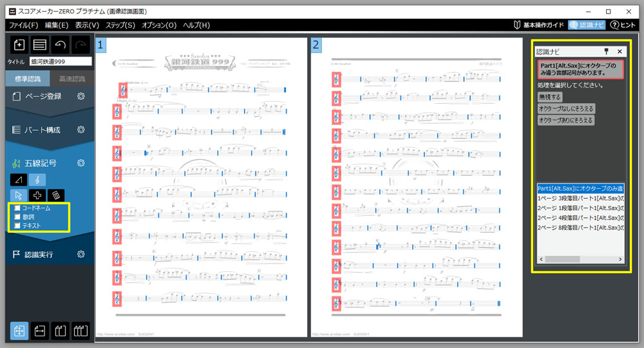644x348 pixels.
Task: Open the オプション(O) menu
Action: click(x=159, y=25)
